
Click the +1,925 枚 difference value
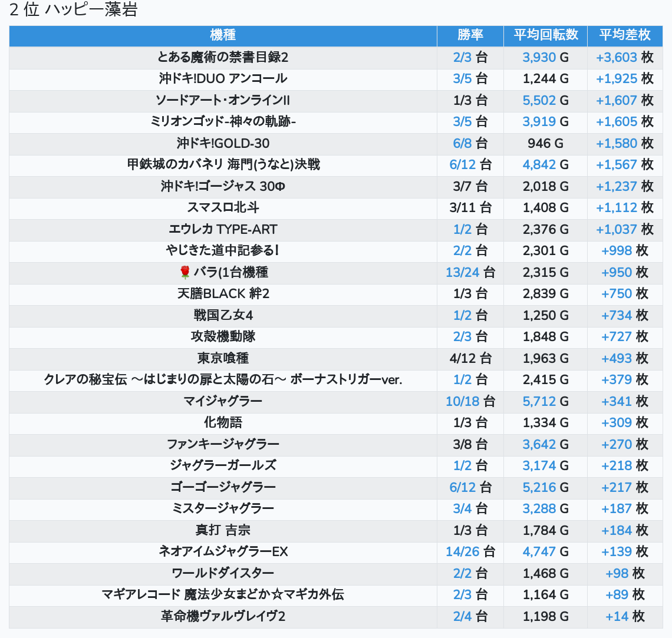(625, 79)
